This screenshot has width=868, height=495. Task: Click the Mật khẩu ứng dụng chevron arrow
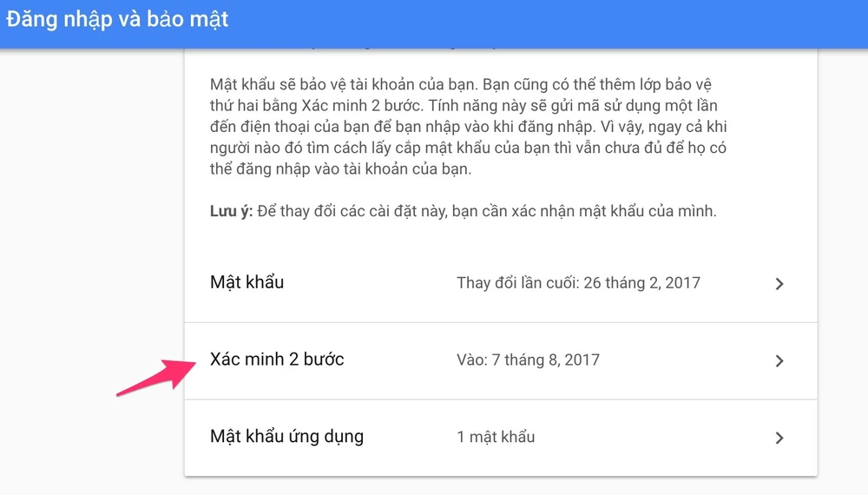779,438
